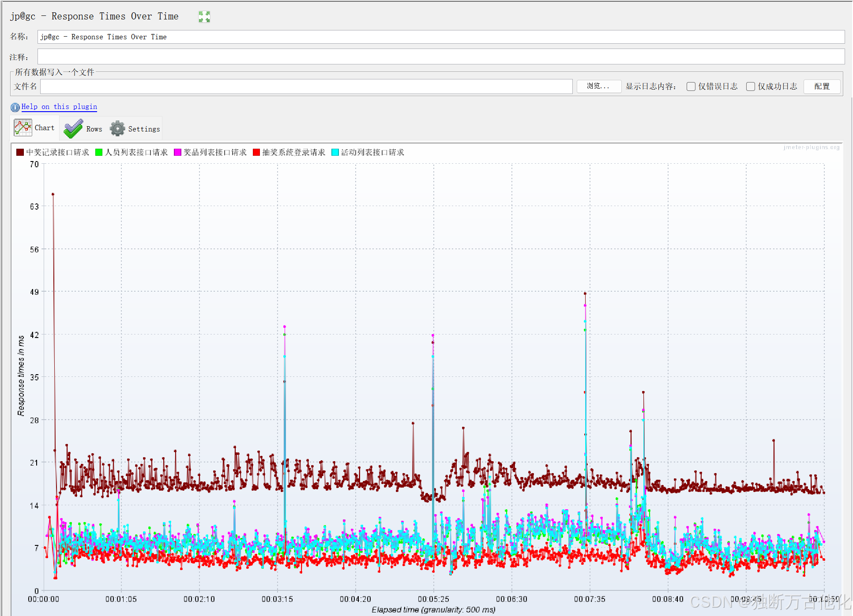Screen dimensions: 853x616
Task: Click the green 人员列表接口请求 legend swatch
Action: coord(99,152)
